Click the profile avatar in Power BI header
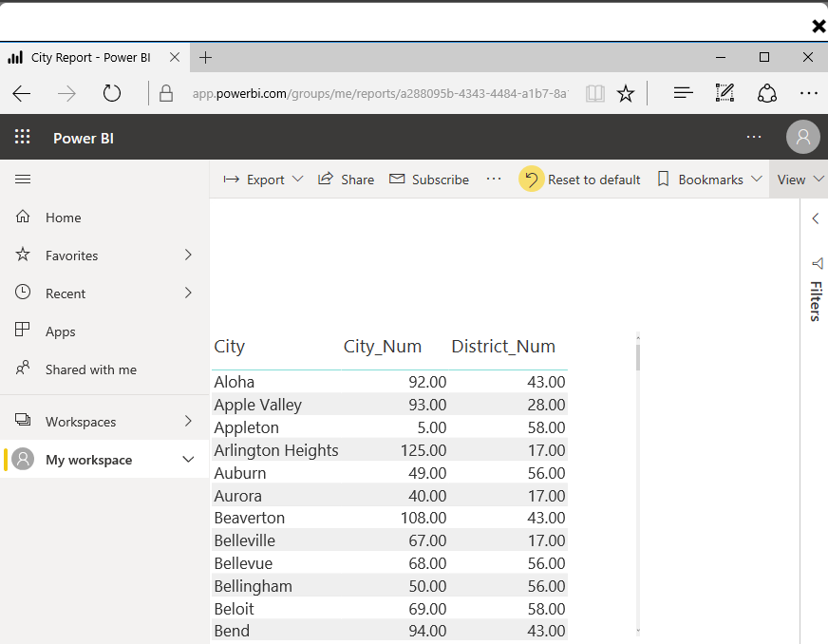Screen dimensions: 828x644 [x=802, y=138]
